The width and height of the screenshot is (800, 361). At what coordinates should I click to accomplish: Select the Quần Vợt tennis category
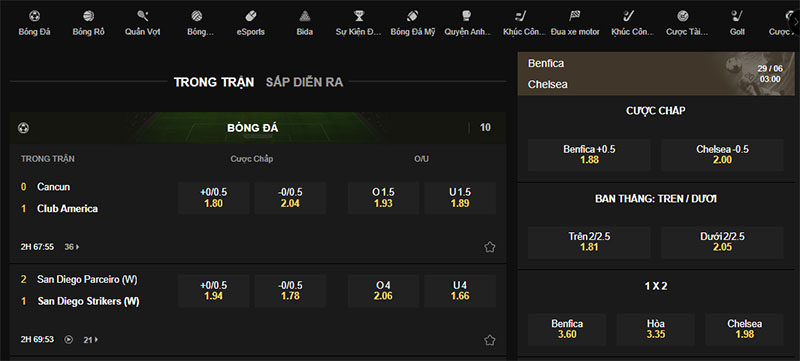pos(142,23)
